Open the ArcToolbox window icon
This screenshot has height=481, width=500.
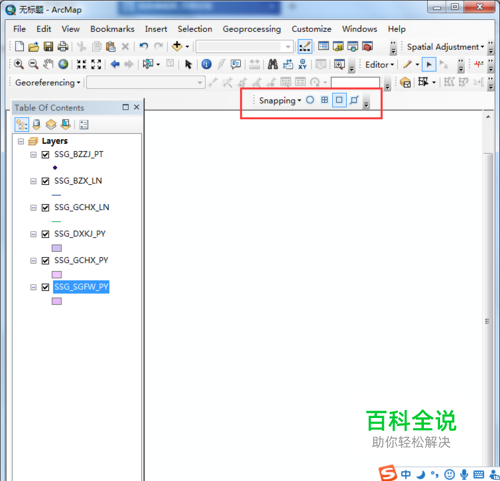[367, 46]
